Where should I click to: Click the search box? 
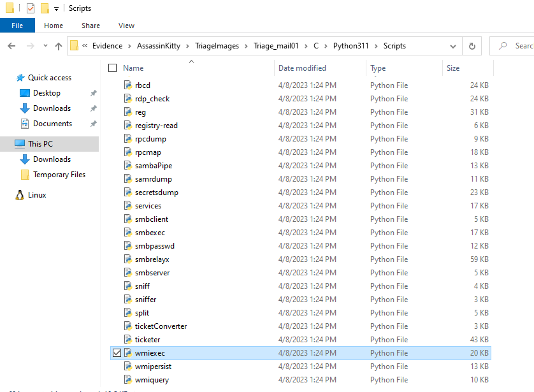pos(512,46)
